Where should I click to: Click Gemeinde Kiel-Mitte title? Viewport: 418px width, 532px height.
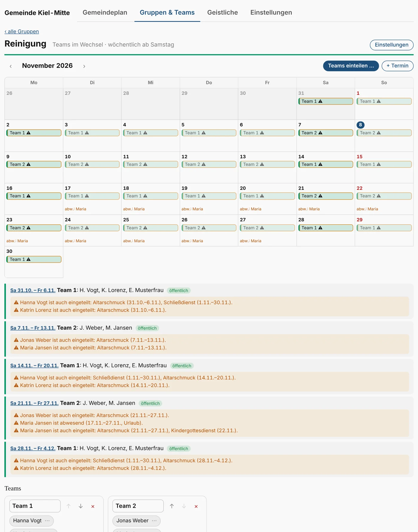(37, 13)
